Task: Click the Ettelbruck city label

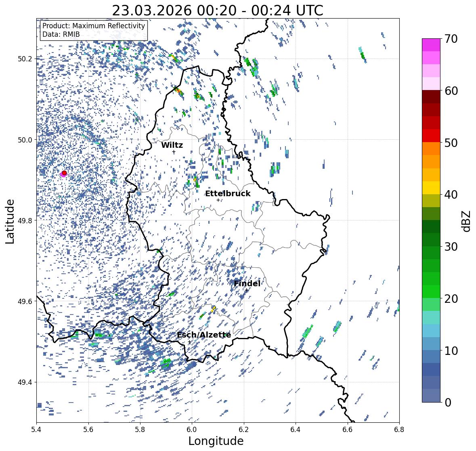Action: tap(228, 193)
